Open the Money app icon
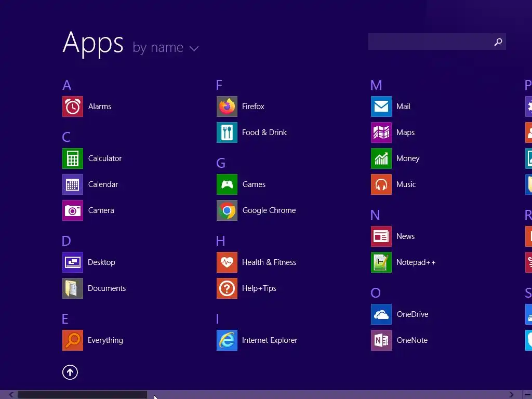The width and height of the screenshot is (532, 399). coord(381,158)
